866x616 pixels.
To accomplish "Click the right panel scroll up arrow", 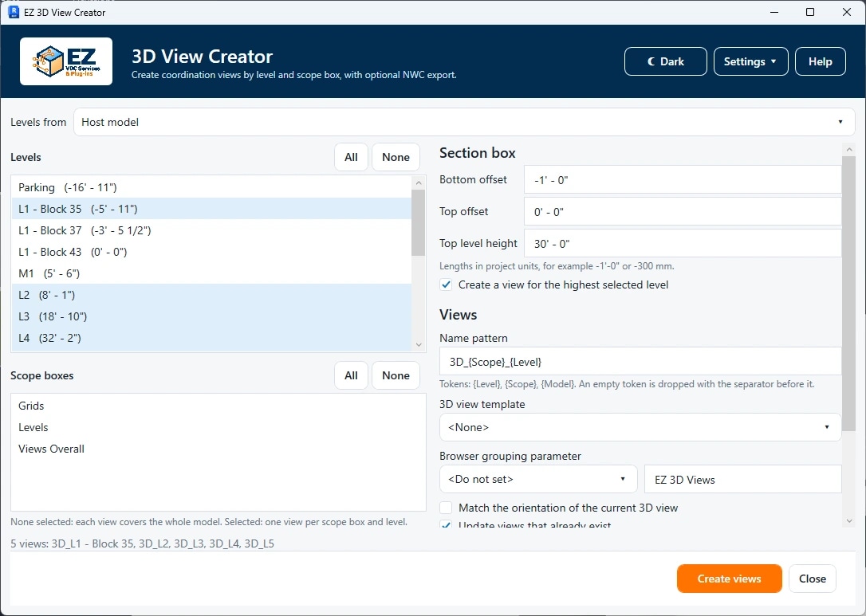I will [x=849, y=149].
